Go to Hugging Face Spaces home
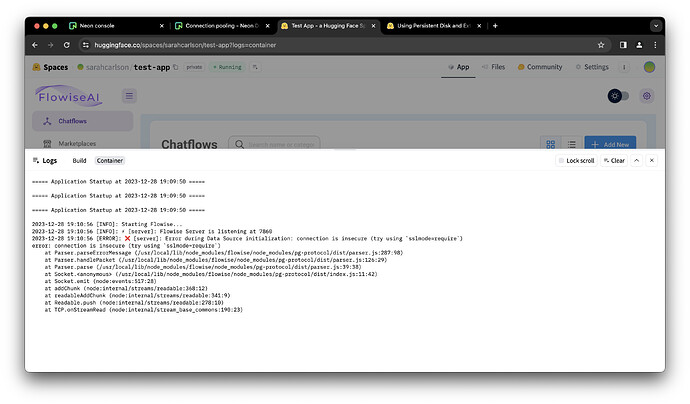 click(x=51, y=67)
